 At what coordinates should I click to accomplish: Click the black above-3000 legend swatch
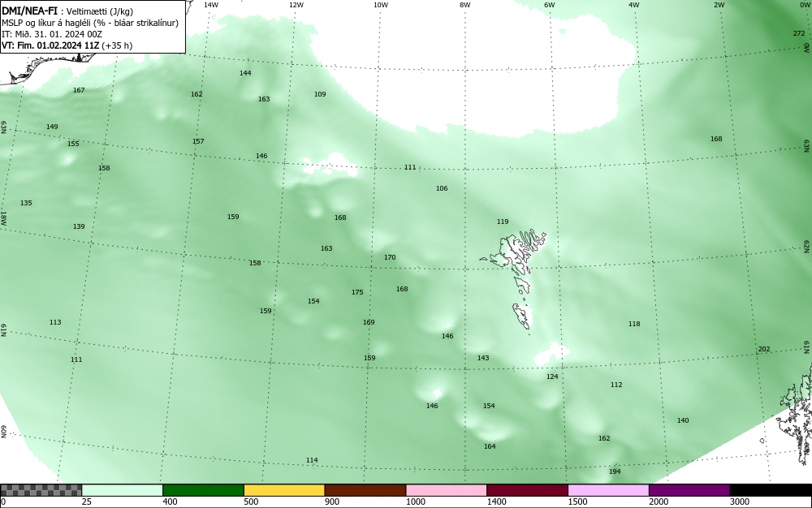771,490
